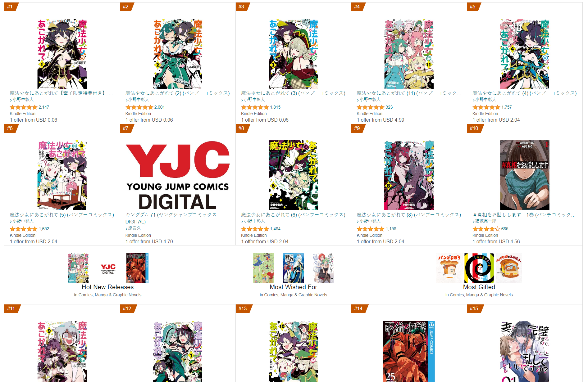The width and height of the screenshot is (588, 382).
Task: Open the #1 ranked manga cover image
Action: pyautogui.click(x=62, y=54)
